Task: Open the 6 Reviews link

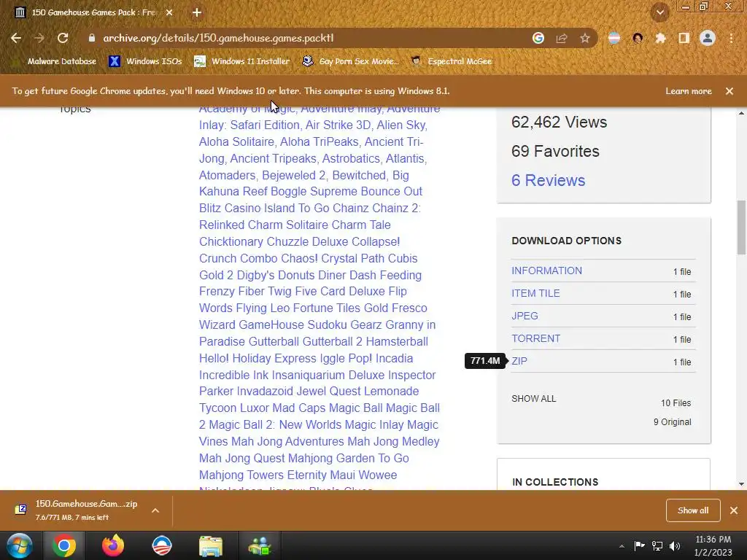Action: [549, 181]
